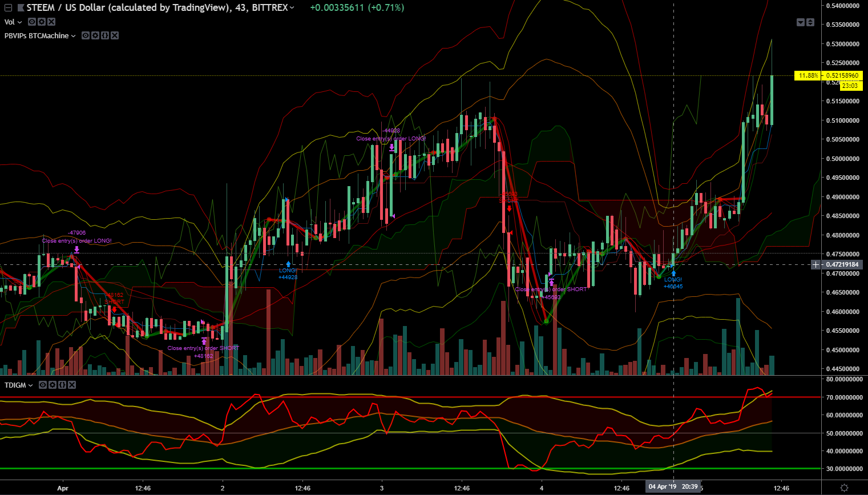Open TDIGM indicator settings gear
Screen dimensions: 868x495
click(53, 385)
